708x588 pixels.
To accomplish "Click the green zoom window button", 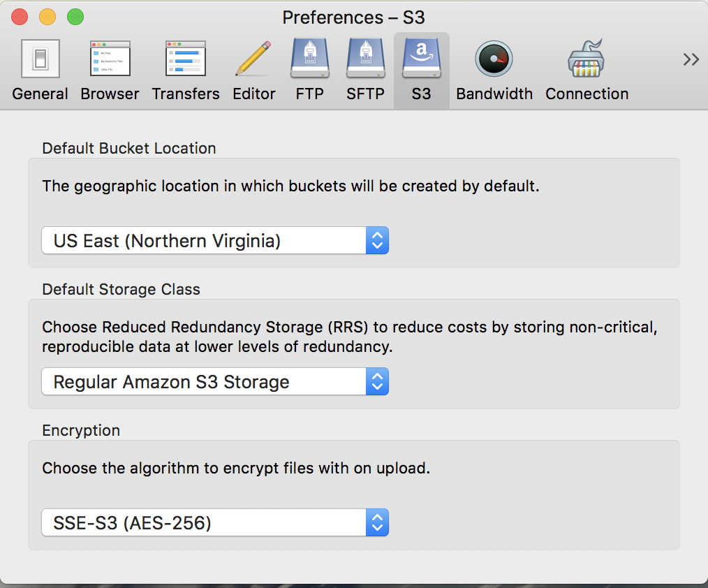I will click(75, 17).
